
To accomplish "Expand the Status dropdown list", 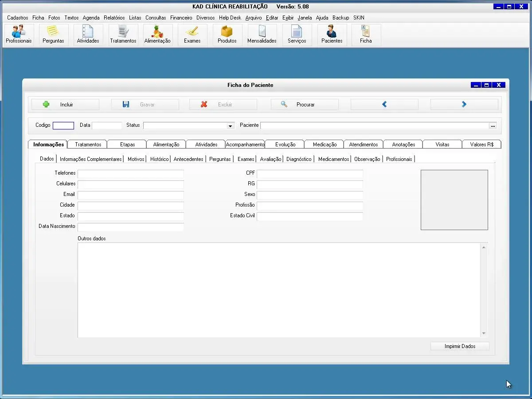I will (230, 126).
